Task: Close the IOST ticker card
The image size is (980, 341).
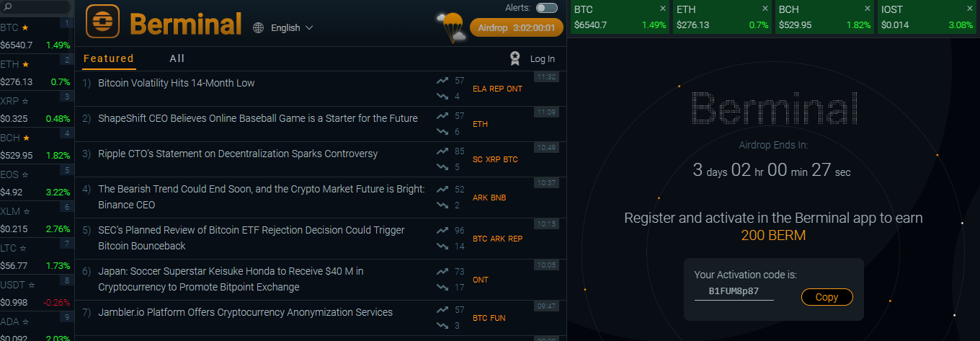Action: [970, 9]
